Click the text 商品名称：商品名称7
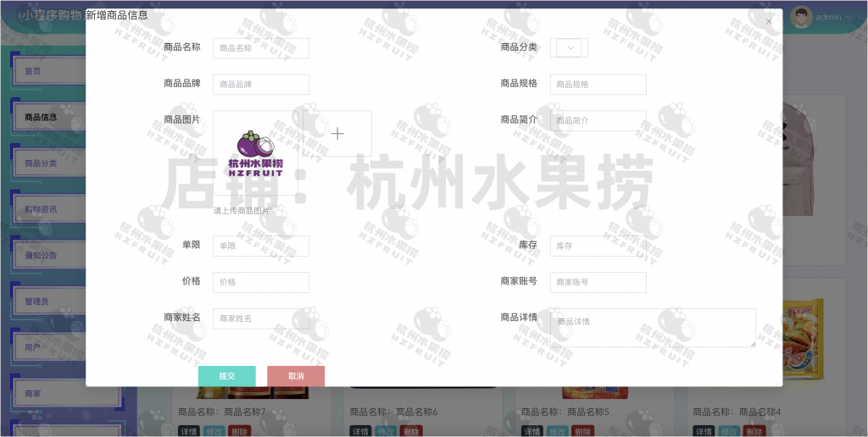The height and width of the screenshot is (437, 868). (x=222, y=412)
